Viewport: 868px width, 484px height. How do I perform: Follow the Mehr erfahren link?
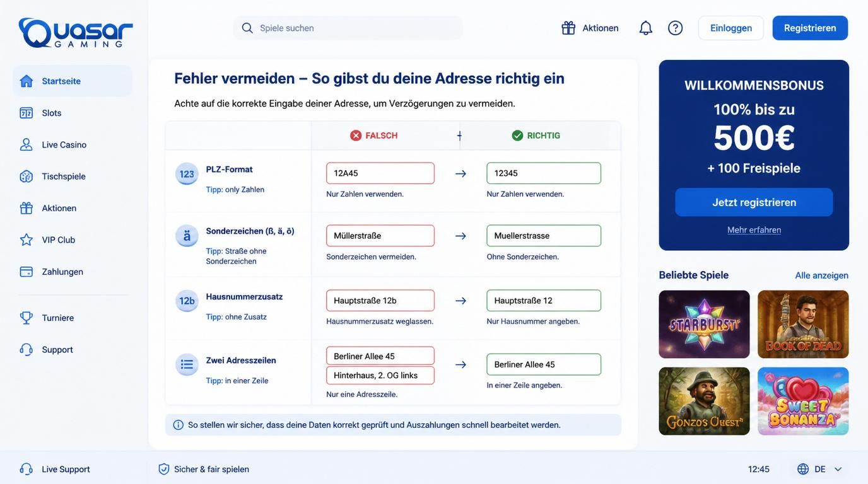(754, 230)
